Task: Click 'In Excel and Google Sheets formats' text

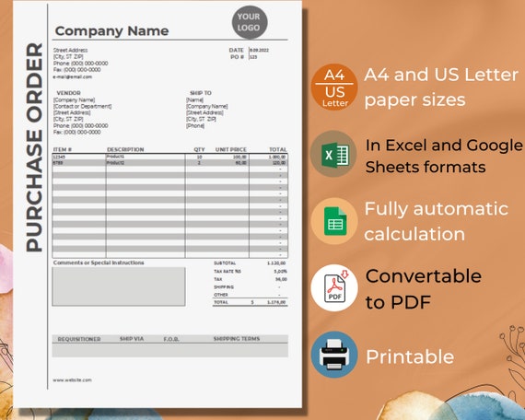Action: [444, 156]
